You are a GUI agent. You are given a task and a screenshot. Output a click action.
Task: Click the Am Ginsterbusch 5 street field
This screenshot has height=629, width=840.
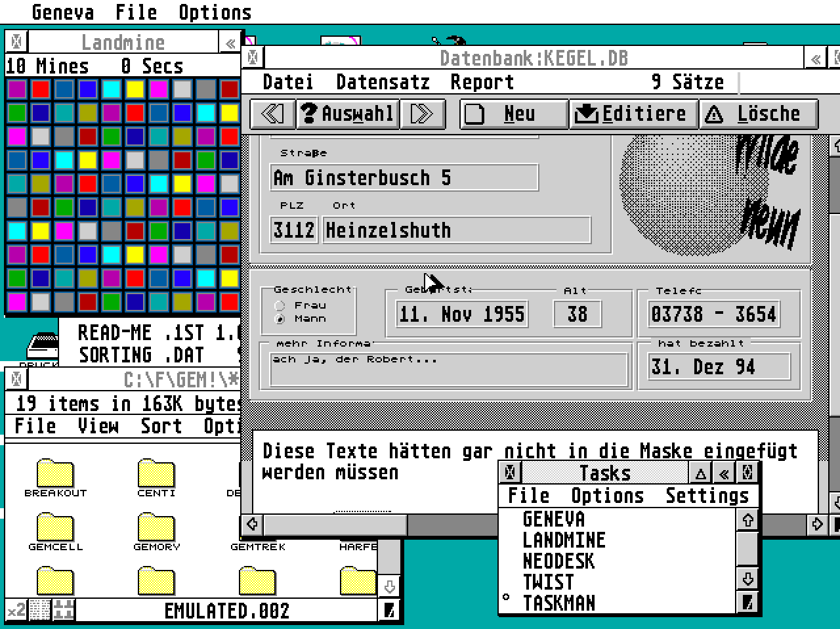click(404, 178)
